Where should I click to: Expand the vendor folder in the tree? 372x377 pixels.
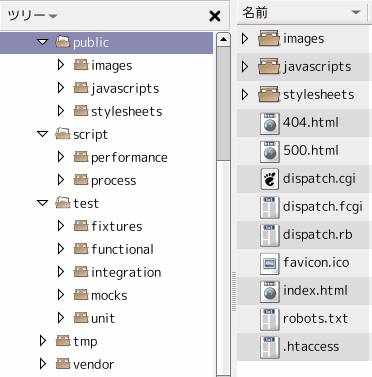(x=43, y=364)
